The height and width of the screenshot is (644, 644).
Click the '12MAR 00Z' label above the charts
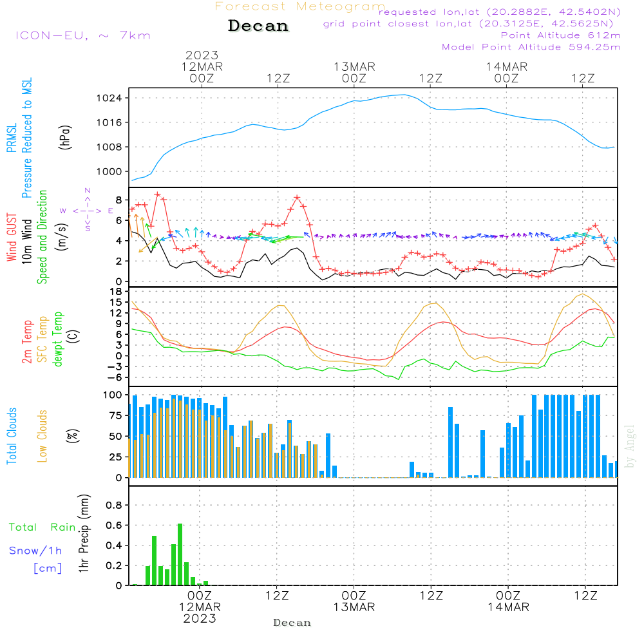[202, 72]
